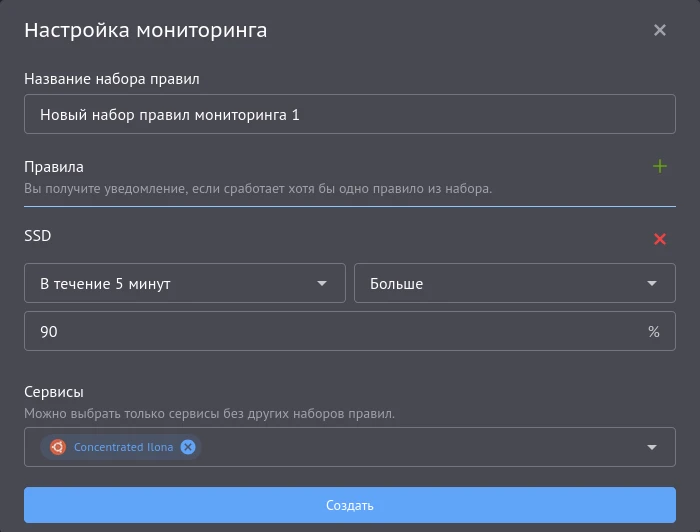Click the 'Правила' section heading

pyautogui.click(x=54, y=166)
